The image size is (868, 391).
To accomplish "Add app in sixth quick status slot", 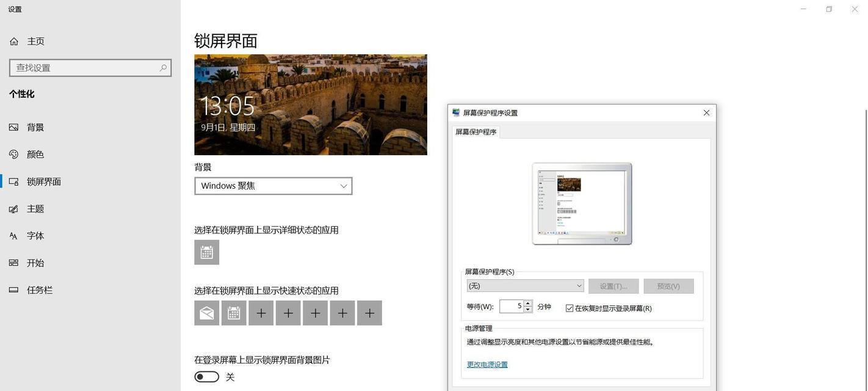I will [x=342, y=313].
